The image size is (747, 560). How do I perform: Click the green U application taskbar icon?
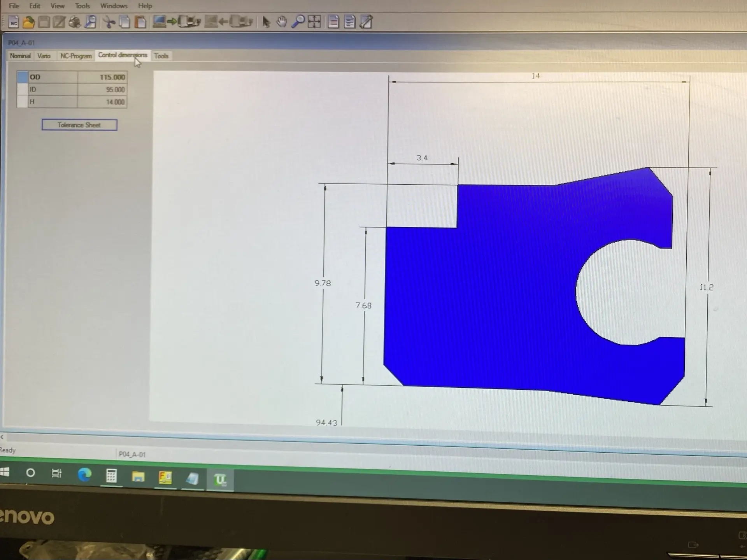coord(220,480)
